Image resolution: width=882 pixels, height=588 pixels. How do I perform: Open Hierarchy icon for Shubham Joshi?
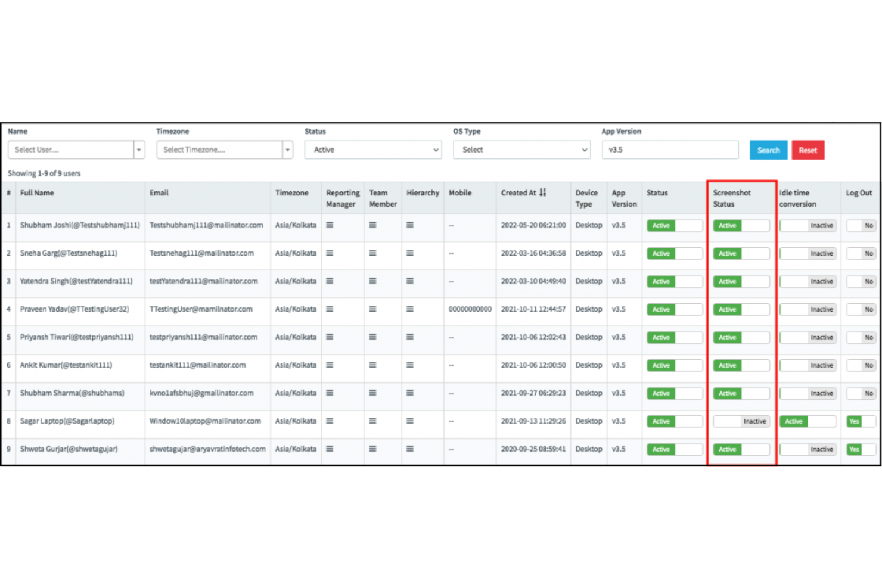coord(410,225)
